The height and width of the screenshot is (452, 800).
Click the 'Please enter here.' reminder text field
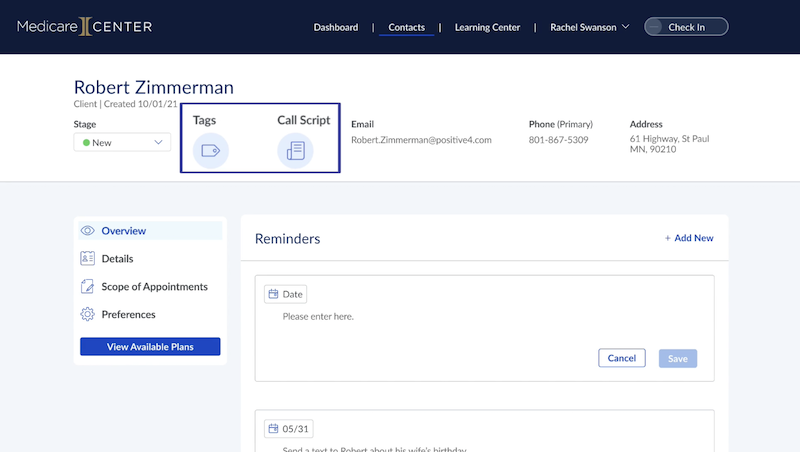pos(318,316)
